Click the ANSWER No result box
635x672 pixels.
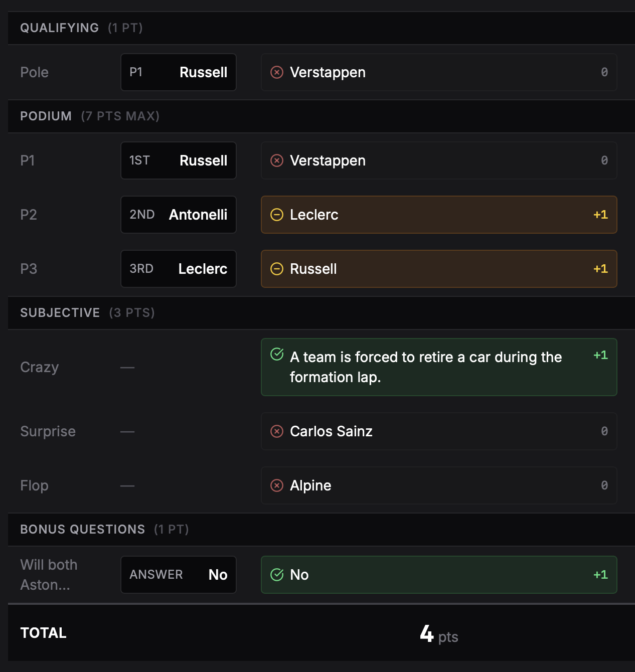coord(179,575)
